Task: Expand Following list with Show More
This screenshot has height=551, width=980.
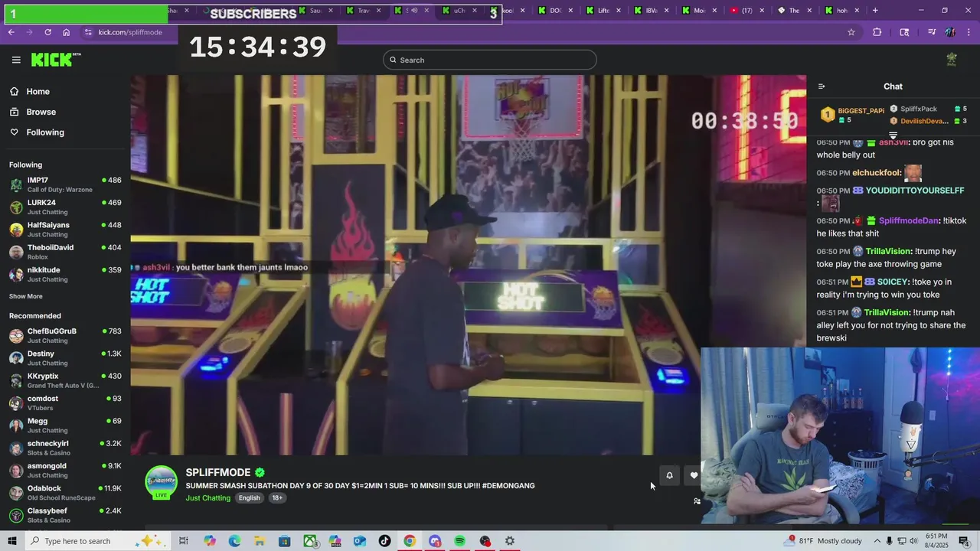Action: [26, 296]
